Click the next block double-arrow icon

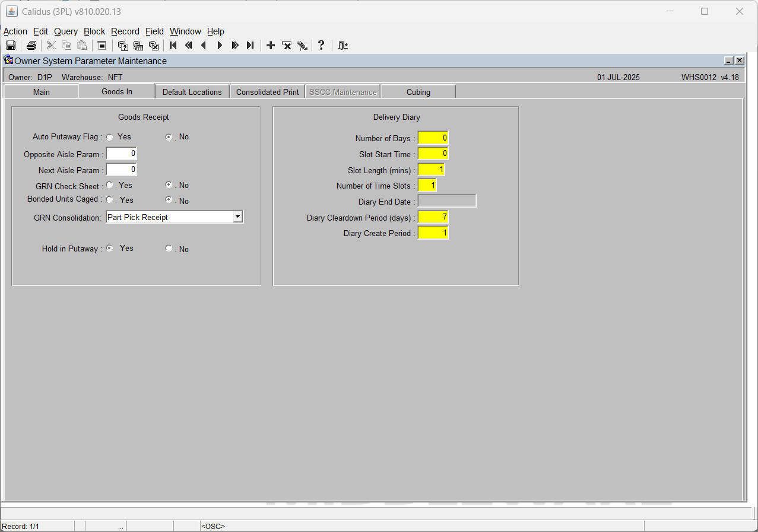pyautogui.click(x=235, y=45)
